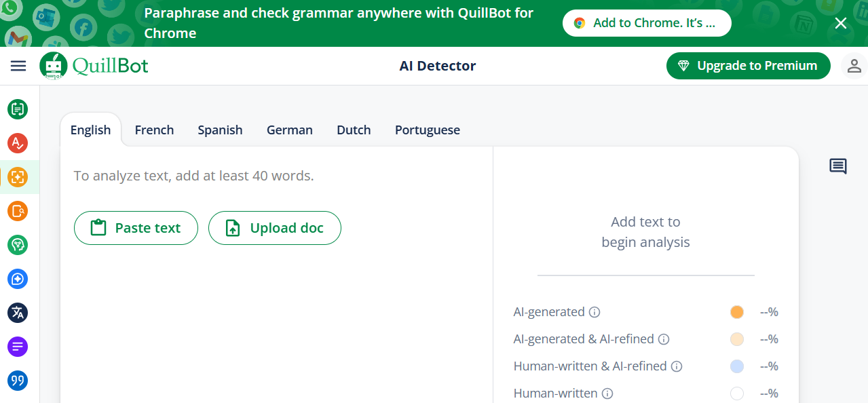Click the user account profile icon
The width and height of the screenshot is (868, 403).
(854, 66)
